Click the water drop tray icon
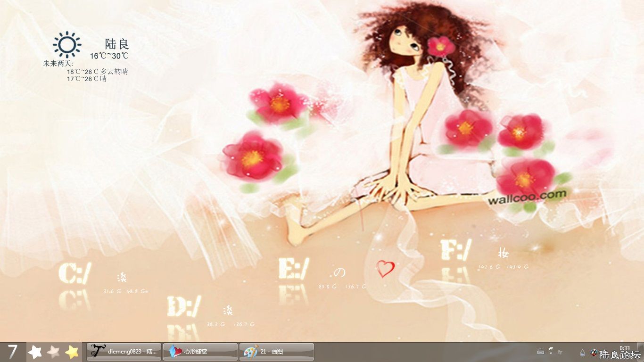 [x=583, y=353]
